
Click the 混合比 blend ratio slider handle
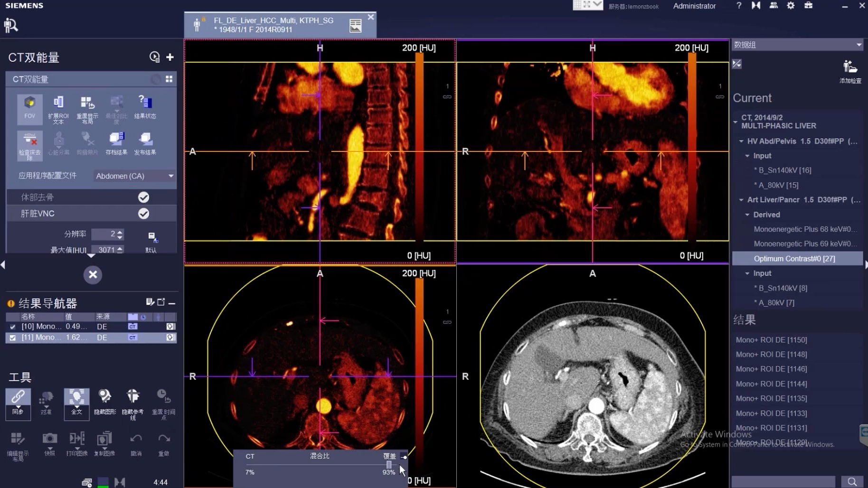point(389,465)
